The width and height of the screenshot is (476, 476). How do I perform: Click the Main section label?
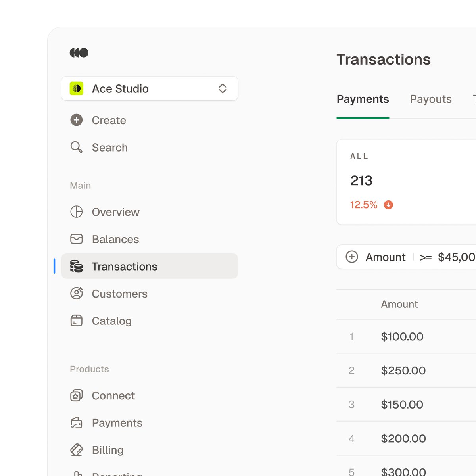(x=81, y=185)
